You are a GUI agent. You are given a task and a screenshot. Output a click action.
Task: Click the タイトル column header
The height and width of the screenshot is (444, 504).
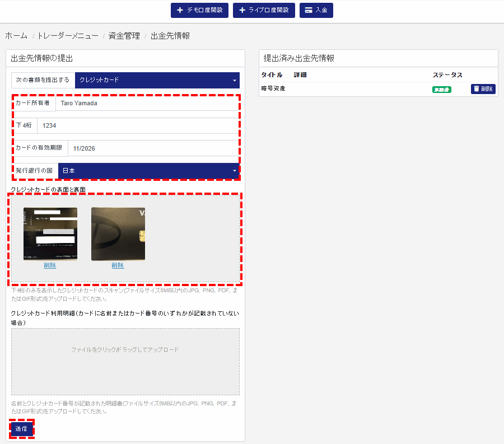coord(272,75)
